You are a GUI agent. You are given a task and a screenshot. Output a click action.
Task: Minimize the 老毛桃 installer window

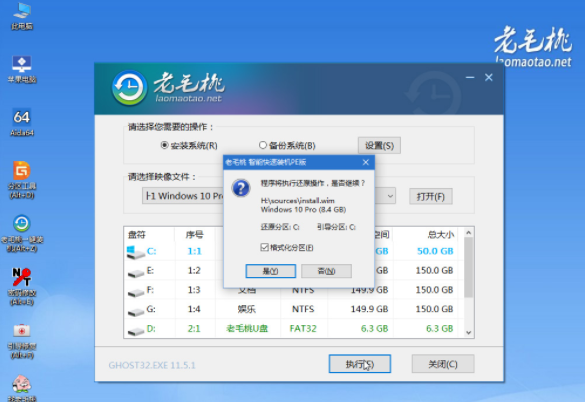tap(470, 77)
